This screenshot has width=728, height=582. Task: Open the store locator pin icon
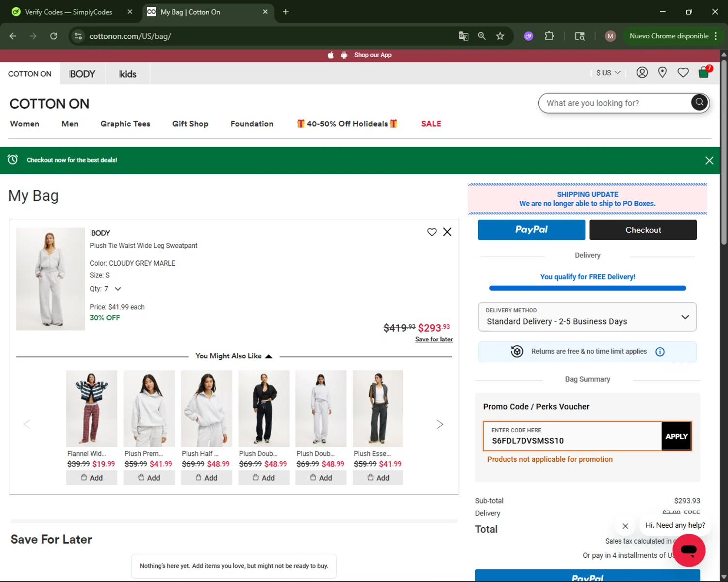[662, 73]
